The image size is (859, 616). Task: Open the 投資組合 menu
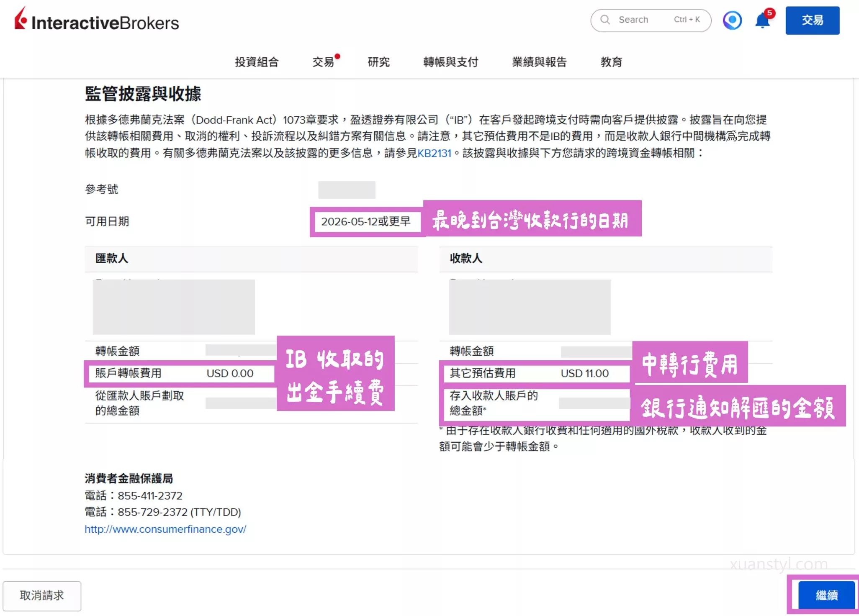pos(257,62)
